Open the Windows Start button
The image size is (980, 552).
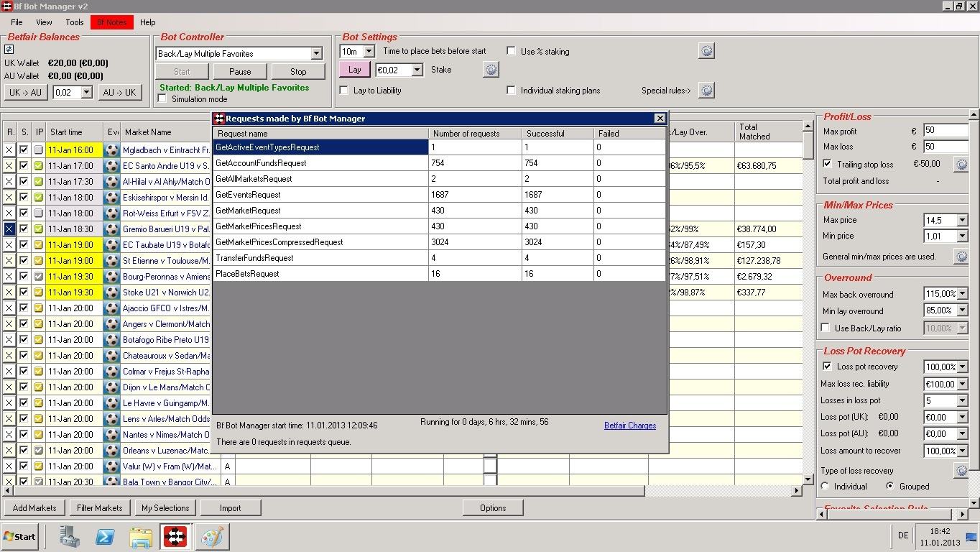tap(19, 536)
